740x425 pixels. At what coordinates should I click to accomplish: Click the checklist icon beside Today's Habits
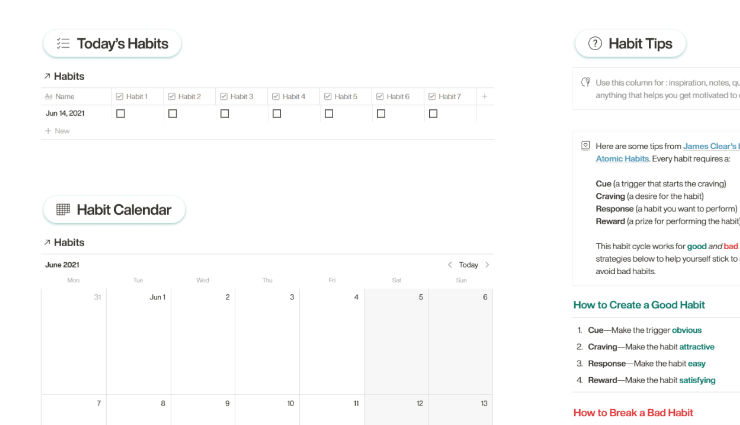click(x=63, y=43)
